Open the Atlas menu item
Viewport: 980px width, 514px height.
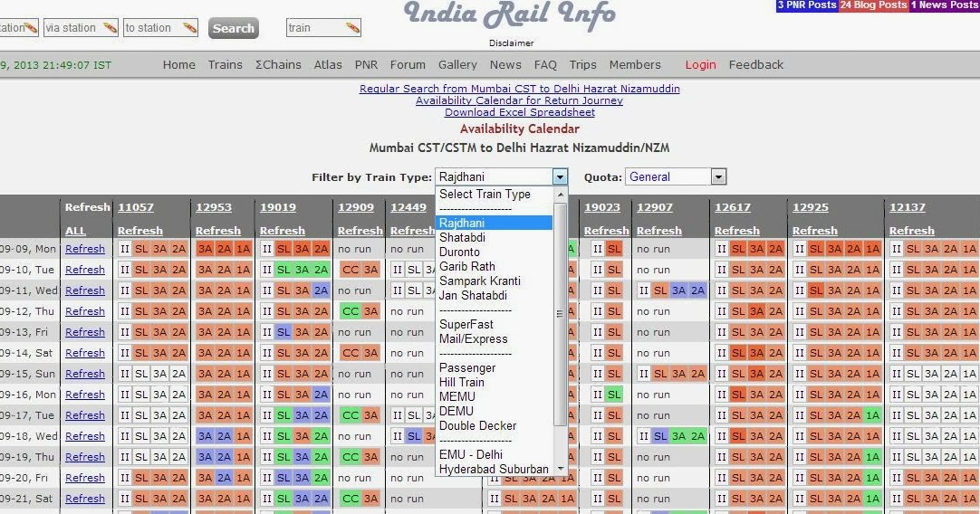(328, 64)
